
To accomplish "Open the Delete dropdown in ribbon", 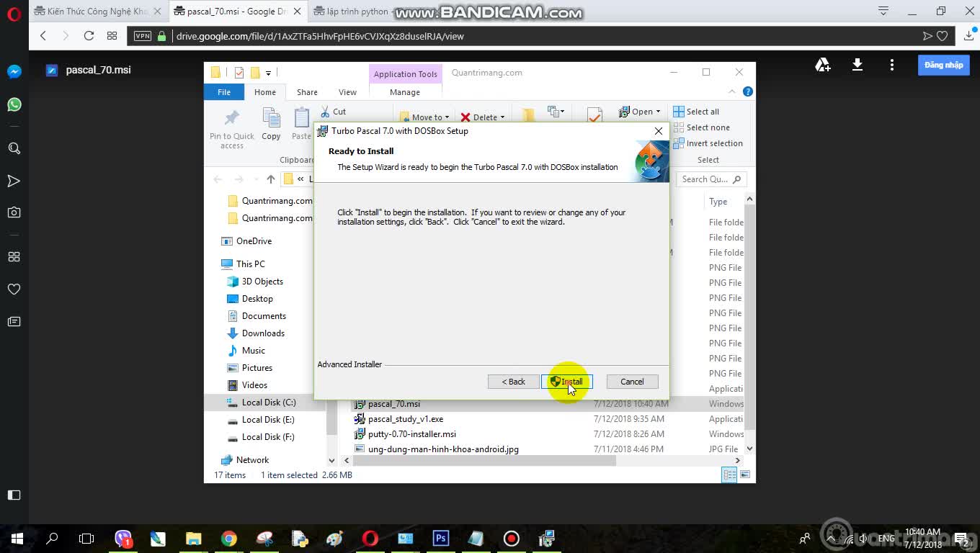I will 483,117.
